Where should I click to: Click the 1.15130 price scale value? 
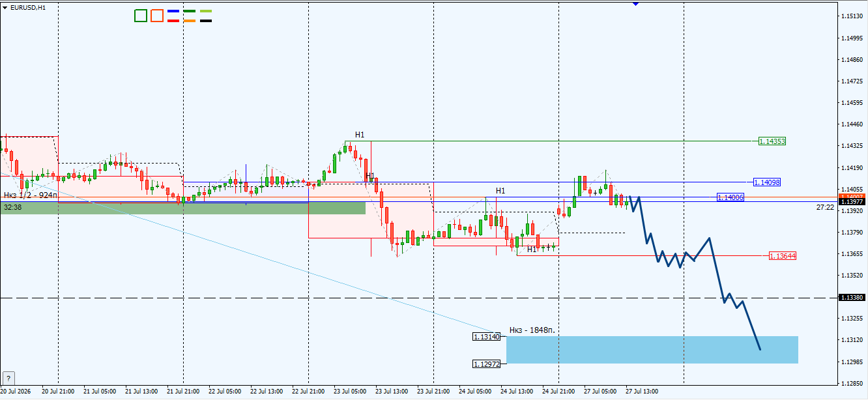pyautogui.click(x=852, y=16)
